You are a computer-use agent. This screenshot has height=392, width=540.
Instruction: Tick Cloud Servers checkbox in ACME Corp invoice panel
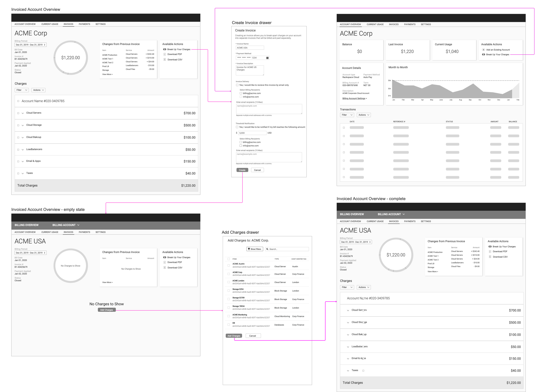18,113
